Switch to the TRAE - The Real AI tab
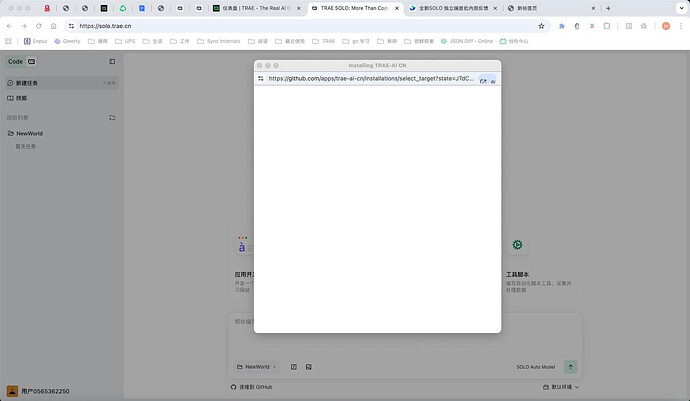 [x=255, y=8]
